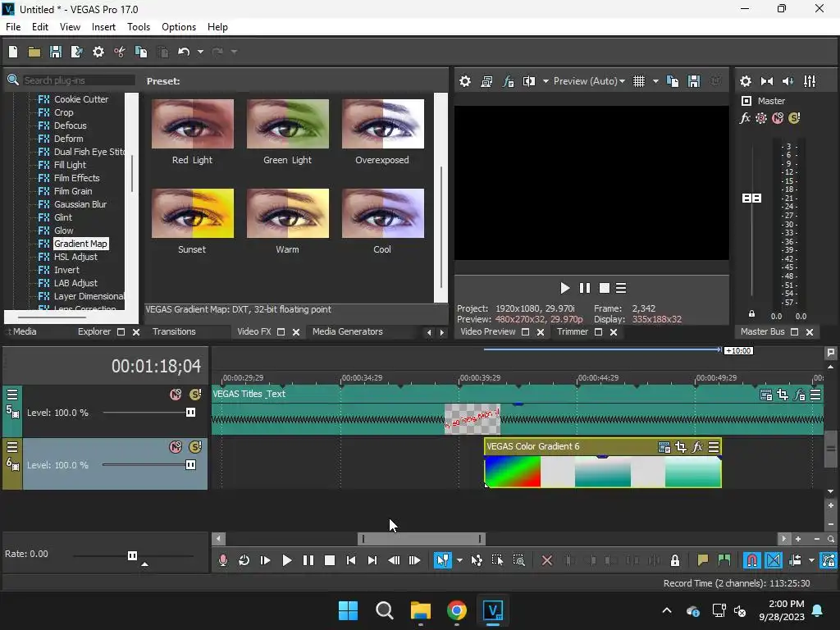Mute track 5
Image resolution: width=840 pixels, height=630 pixels.
tap(176, 395)
